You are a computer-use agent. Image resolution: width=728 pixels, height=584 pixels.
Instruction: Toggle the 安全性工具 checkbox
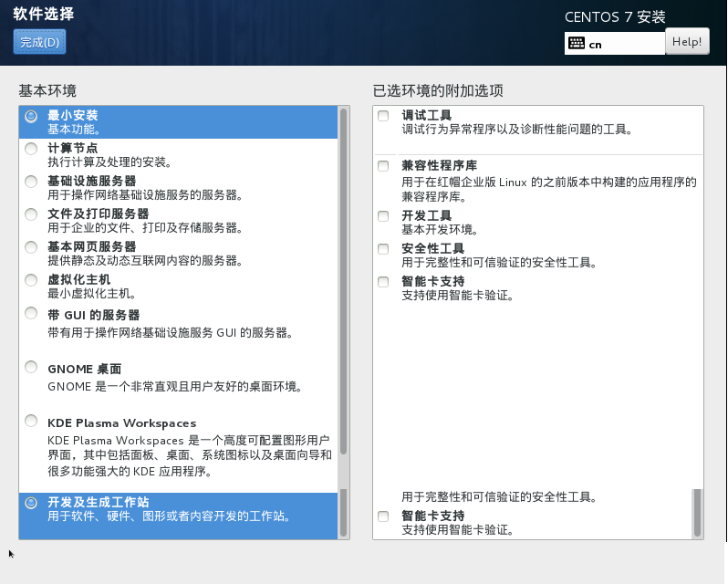pyautogui.click(x=383, y=249)
